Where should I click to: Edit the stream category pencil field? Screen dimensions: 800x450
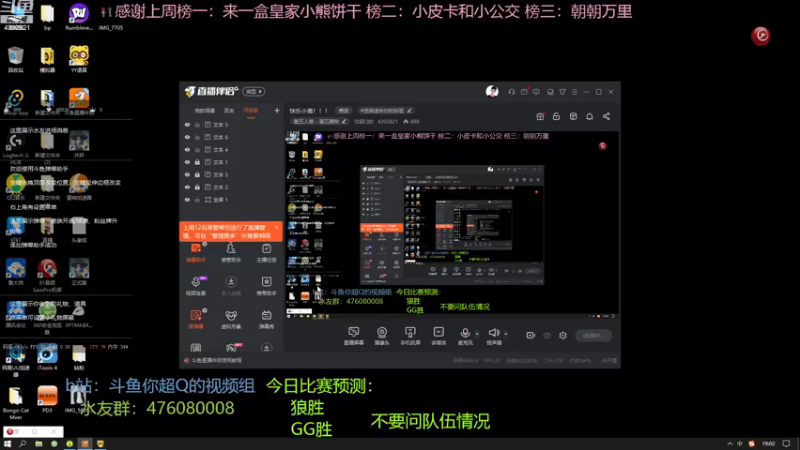320,121
